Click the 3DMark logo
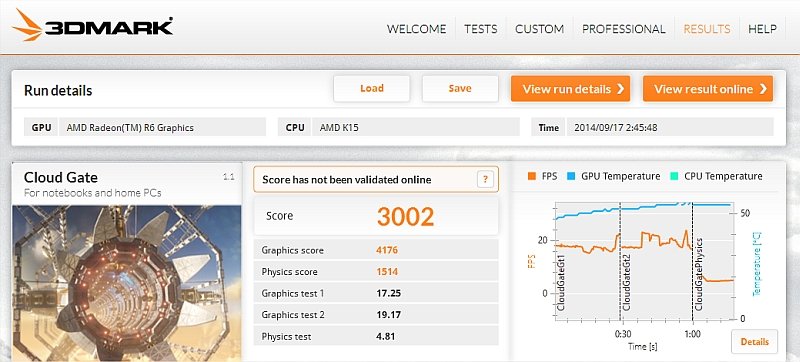800x362 pixels. pyautogui.click(x=92, y=25)
